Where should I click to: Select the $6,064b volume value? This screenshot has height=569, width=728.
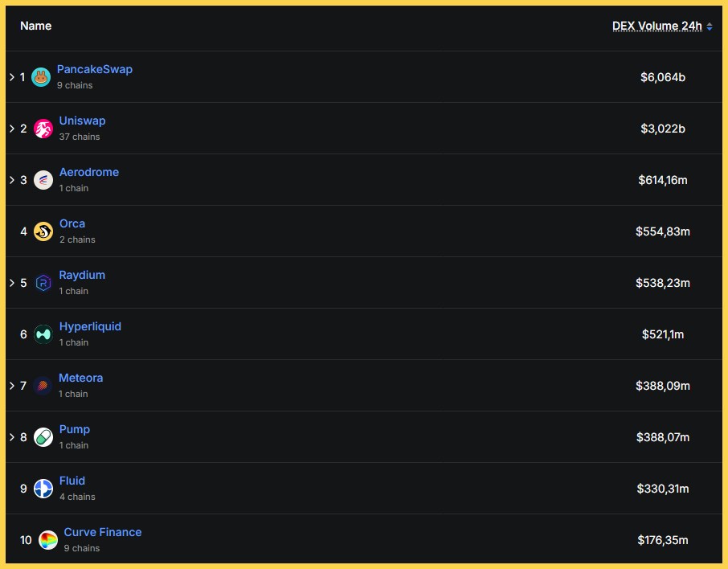[663, 77]
